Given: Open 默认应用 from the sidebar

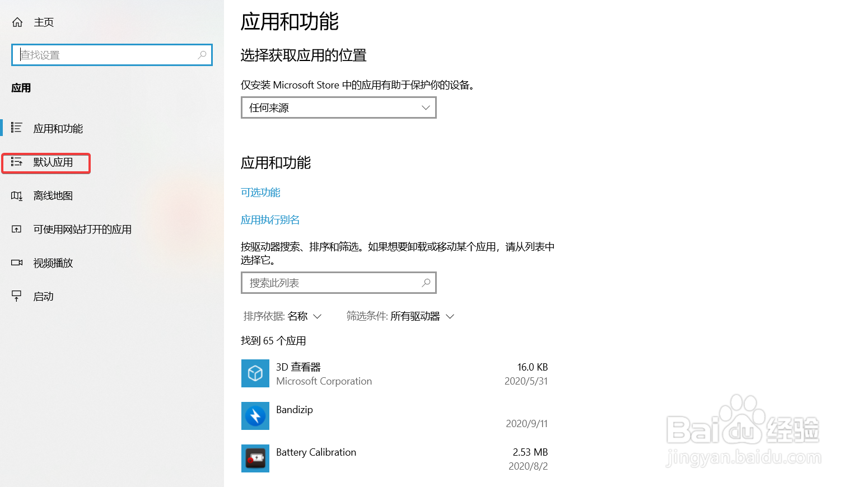Looking at the screenshot, I should (x=17, y=163).
